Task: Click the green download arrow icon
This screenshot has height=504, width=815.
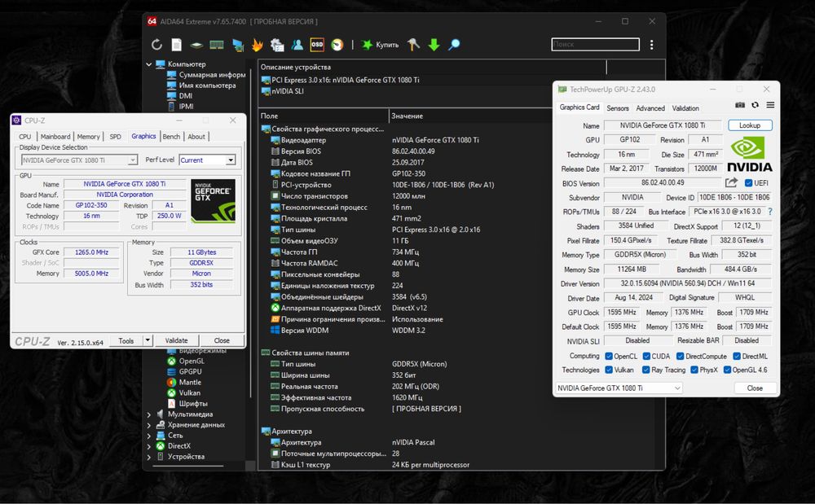Action: point(434,45)
